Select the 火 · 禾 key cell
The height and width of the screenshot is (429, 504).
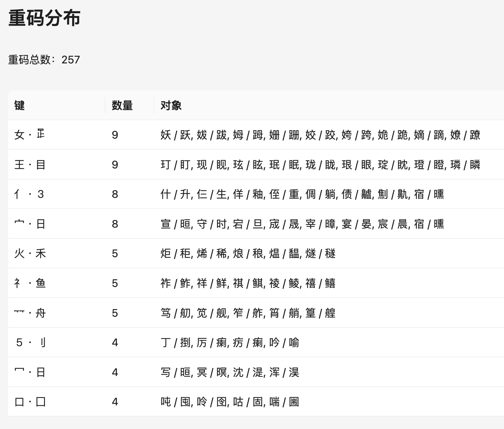click(x=30, y=254)
